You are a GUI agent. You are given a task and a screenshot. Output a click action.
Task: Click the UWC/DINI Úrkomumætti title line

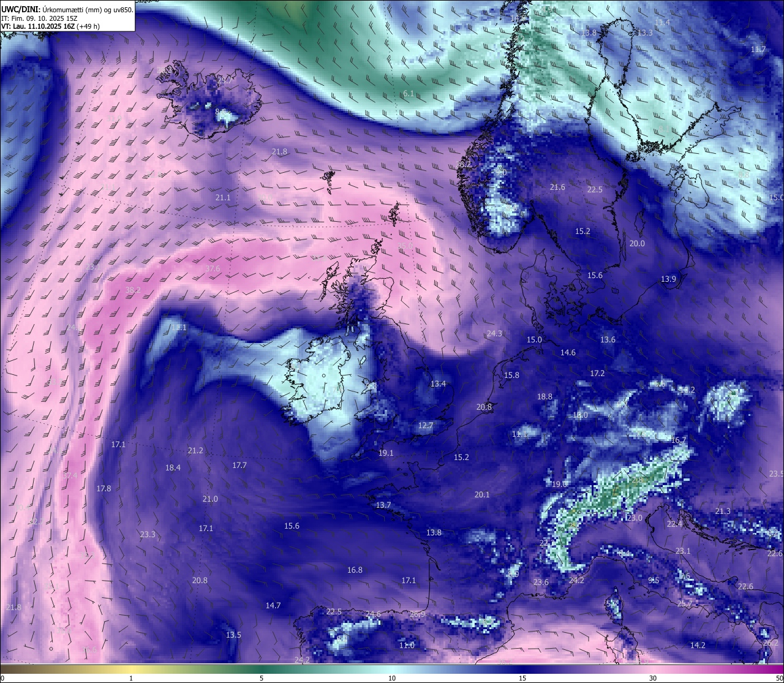67,9
